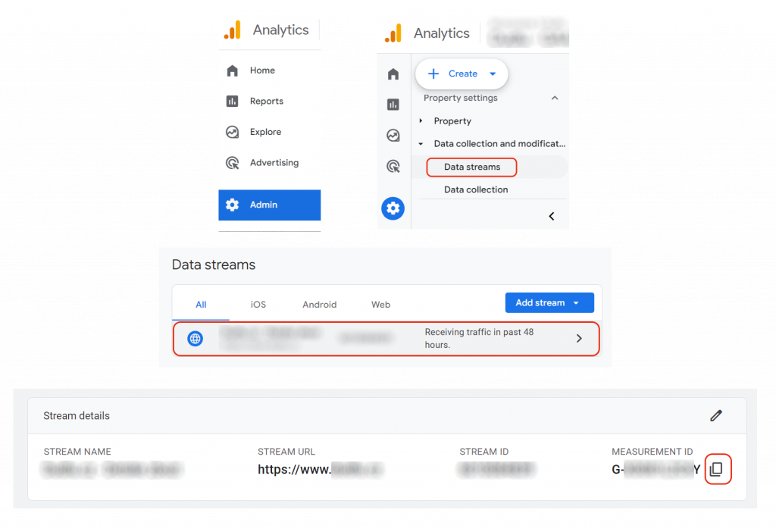
Task: Switch to the Android tab
Action: [x=320, y=305]
